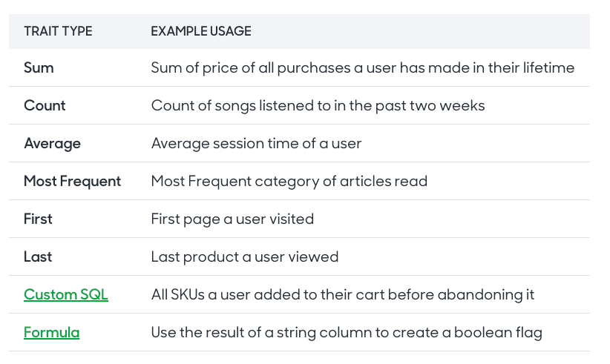Select the Last trait type cell

pyautogui.click(x=38, y=257)
